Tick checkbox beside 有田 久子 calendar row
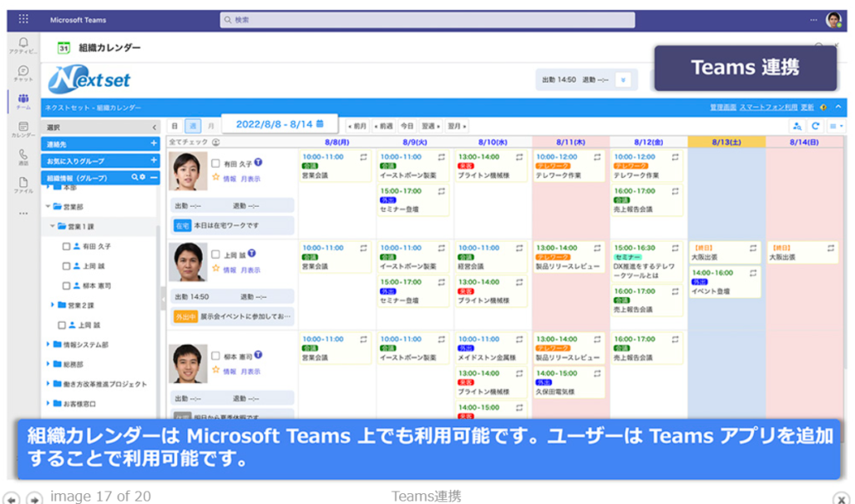 click(216, 163)
